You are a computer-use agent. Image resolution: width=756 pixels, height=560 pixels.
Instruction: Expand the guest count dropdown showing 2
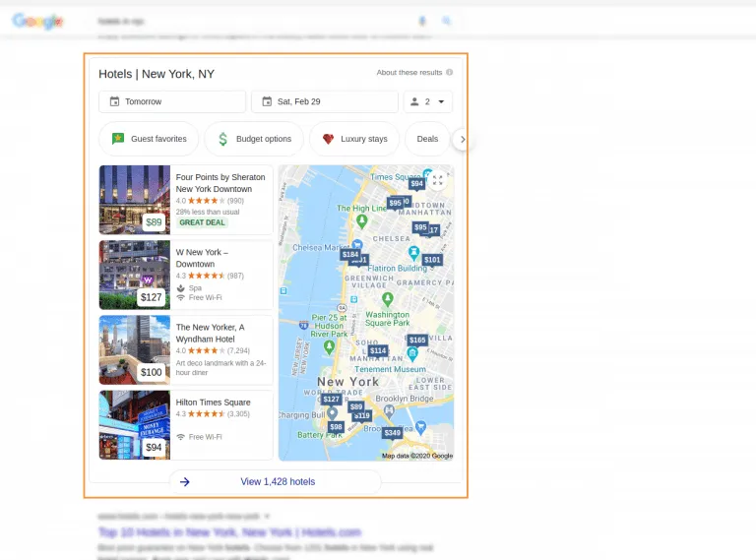click(x=427, y=101)
